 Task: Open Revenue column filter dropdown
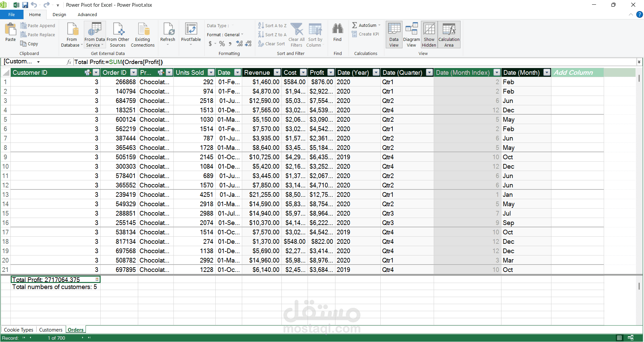(x=277, y=72)
